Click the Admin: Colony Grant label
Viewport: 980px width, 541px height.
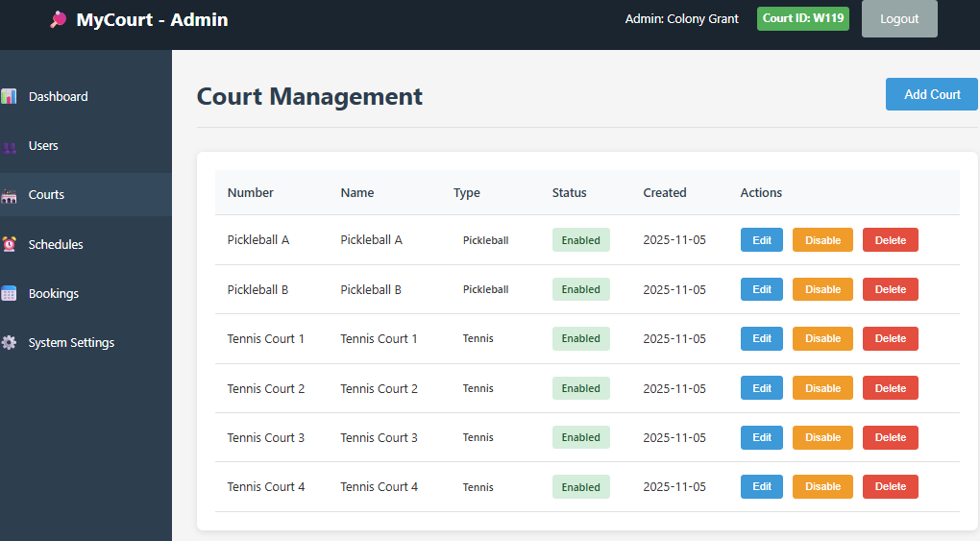[682, 19]
